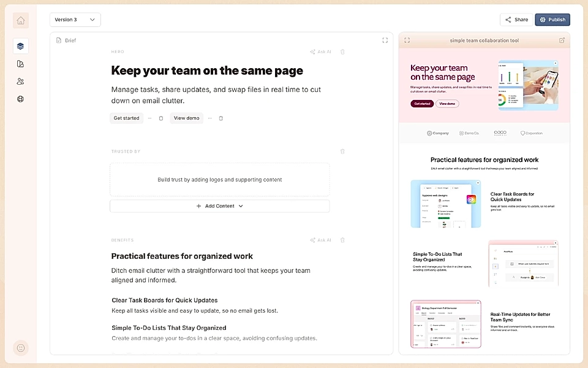Image resolution: width=588 pixels, height=368 pixels.
Task: Switch to the Brief panel
Action: point(66,40)
